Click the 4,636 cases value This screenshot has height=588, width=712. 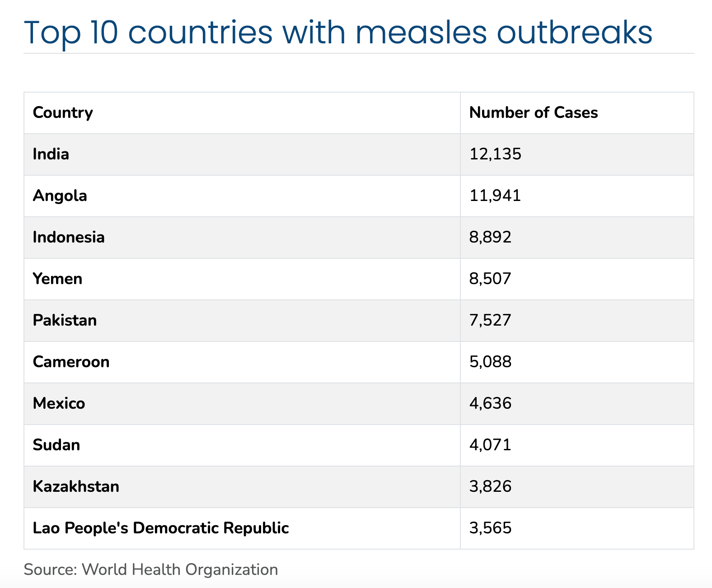tap(490, 403)
